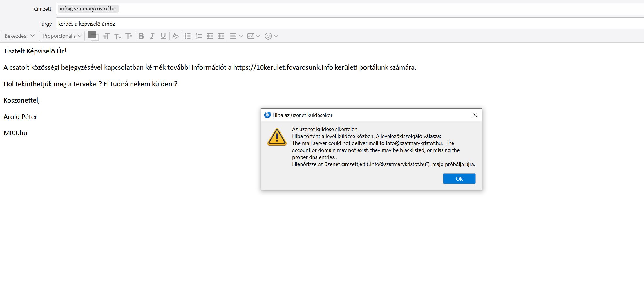Toggle underline text formatting
The height and width of the screenshot is (305, 644).
pyautogui.click(x=163, y=36)
